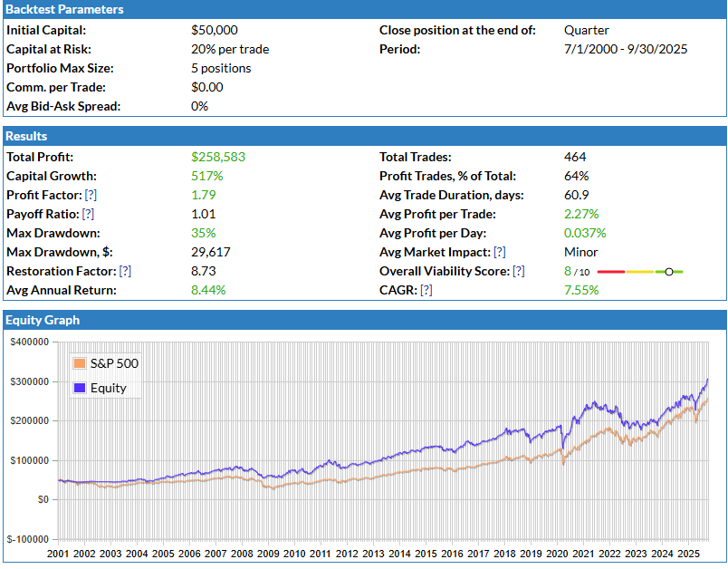Click the $300000 label on the y-axis
The height and width of the screenshot is (569, 728).
(x=29, y=381)
